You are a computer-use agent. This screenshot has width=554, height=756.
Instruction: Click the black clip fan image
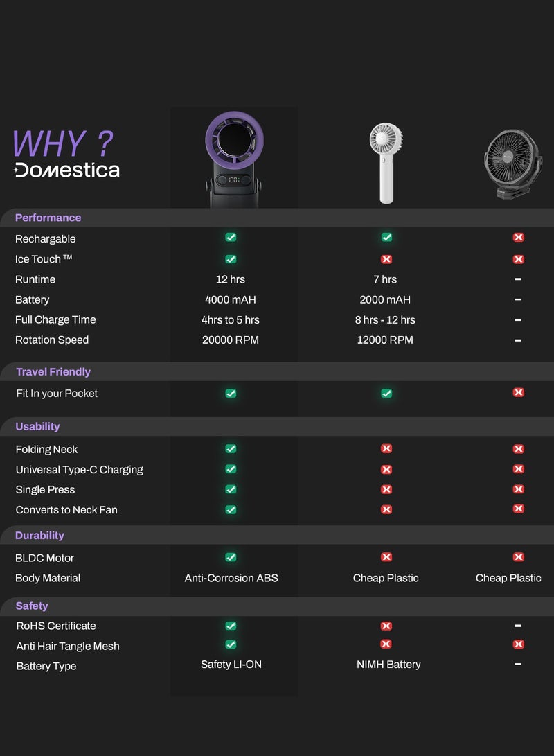(x=513, y=164)
